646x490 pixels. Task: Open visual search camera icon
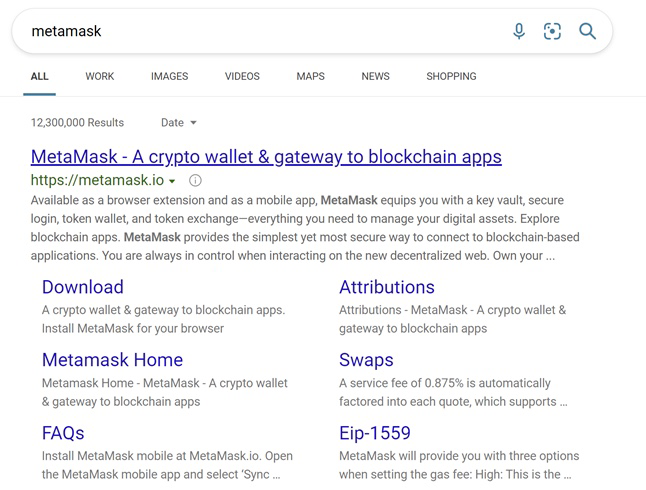click(552, 31)
